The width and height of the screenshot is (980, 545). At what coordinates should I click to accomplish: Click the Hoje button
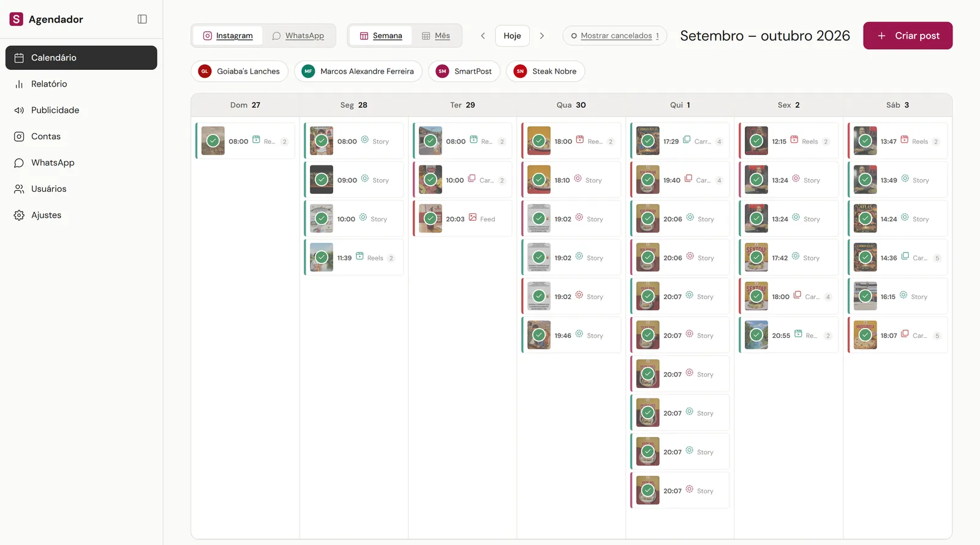[512, 36]
